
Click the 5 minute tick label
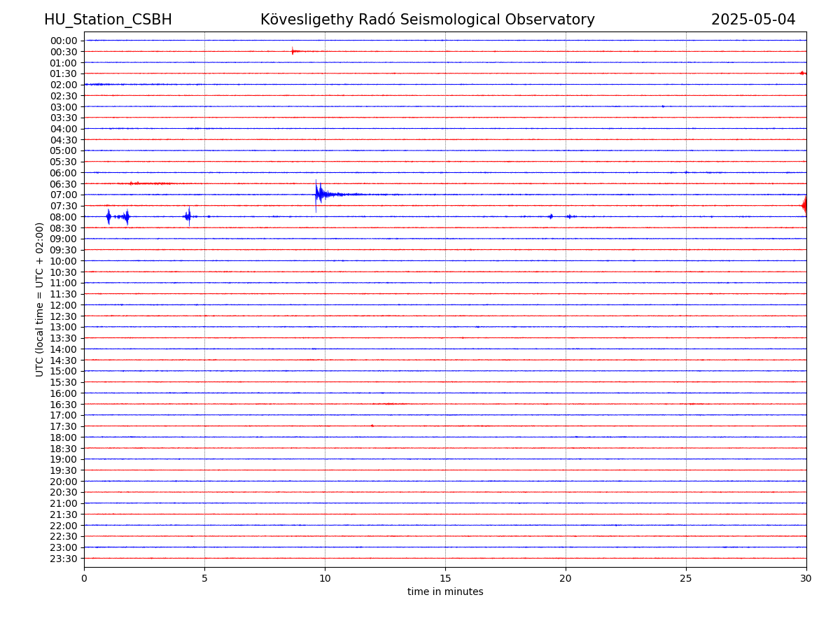pyautogui.click(x=204, y=579)
